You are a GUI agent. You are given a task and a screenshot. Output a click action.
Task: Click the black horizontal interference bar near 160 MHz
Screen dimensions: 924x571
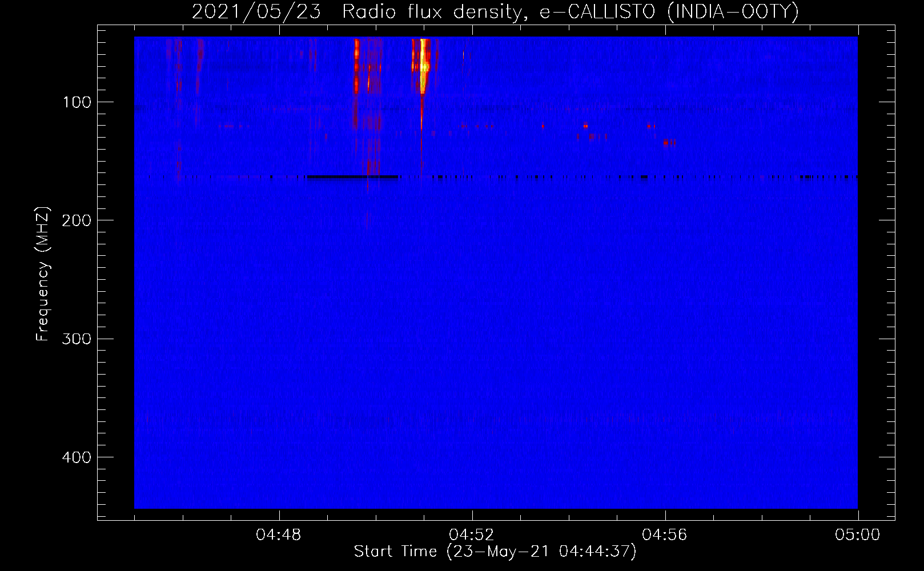tap(352, 177)
